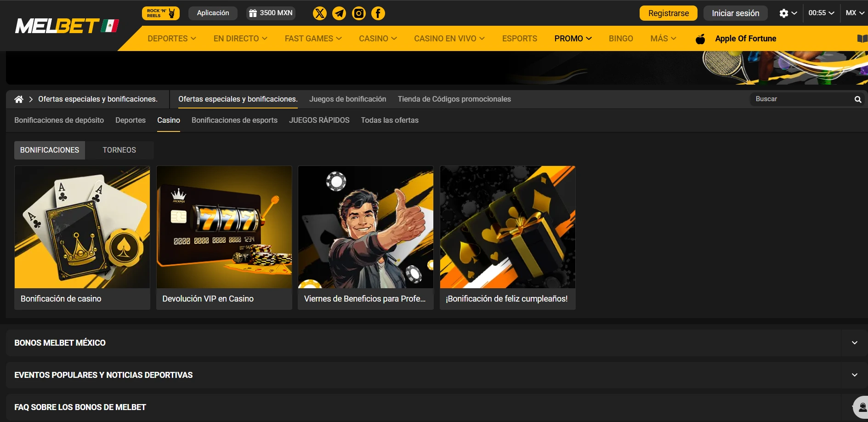Expand the CASINO EN VIVO menu
Screen dimensions: 868x422
click(449, 39)
